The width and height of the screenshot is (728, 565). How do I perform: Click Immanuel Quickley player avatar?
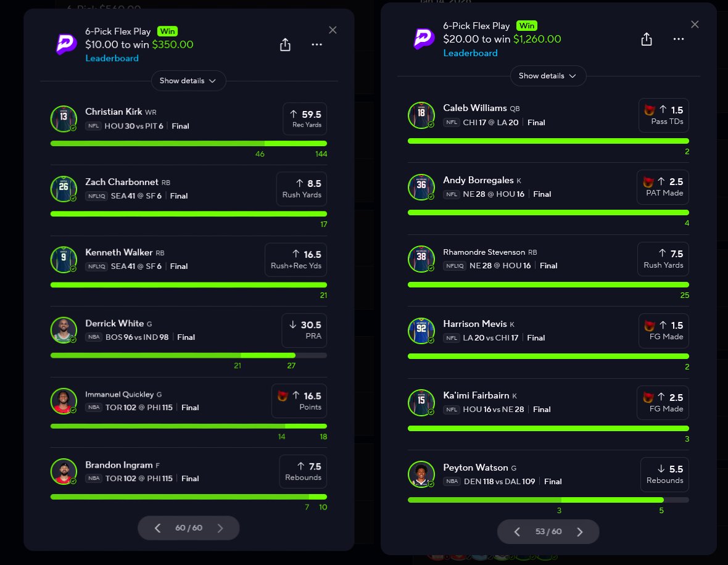pos(64,401)
